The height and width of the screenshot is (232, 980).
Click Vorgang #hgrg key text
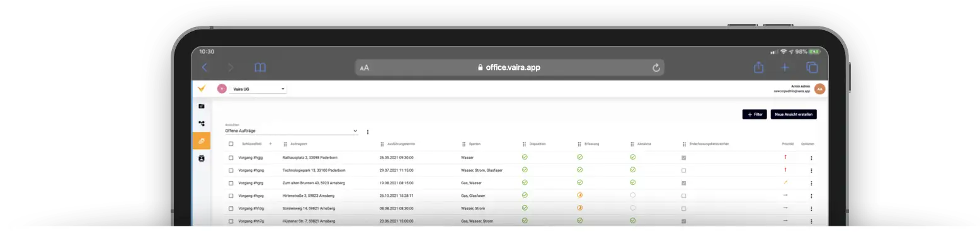(x=251, y=183)
